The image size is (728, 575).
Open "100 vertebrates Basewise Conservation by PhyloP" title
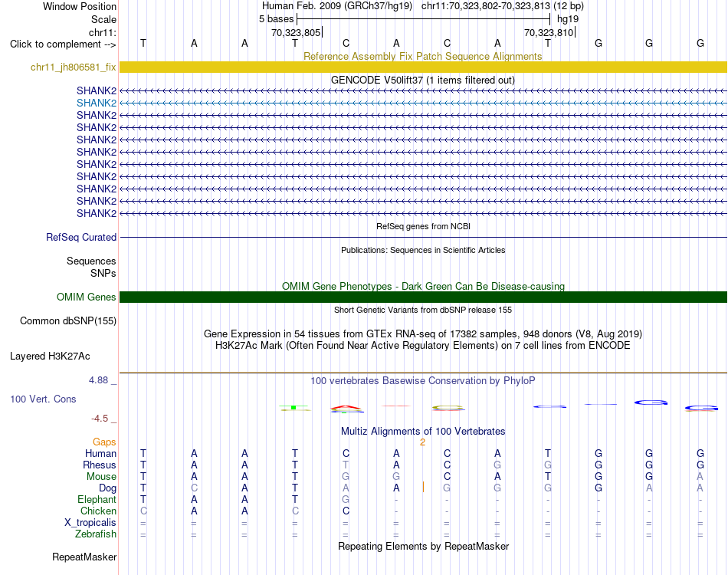[423, 381]
